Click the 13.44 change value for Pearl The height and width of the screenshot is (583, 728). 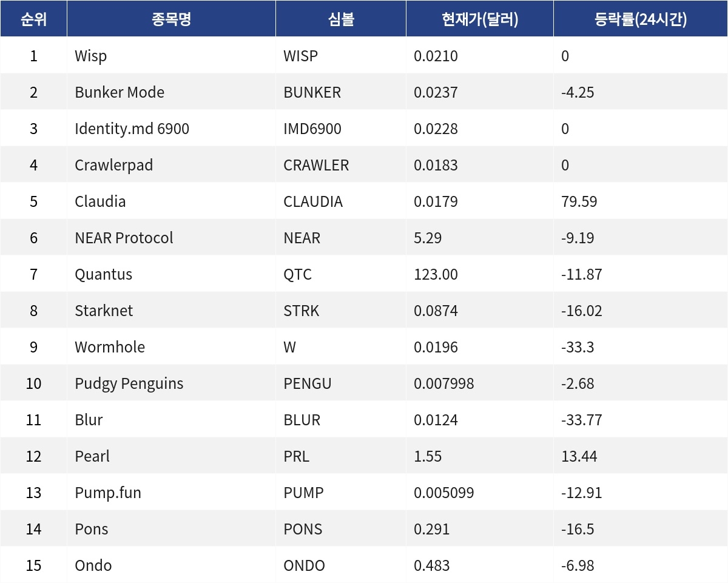pos(579,456)
